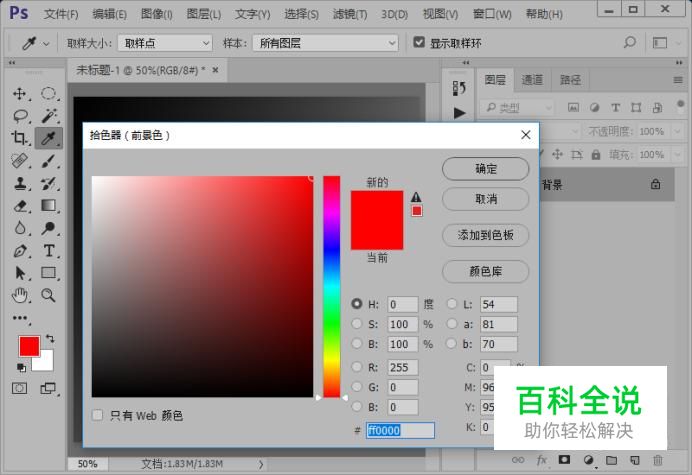Switch to the 通道 Channels tab

532,80
